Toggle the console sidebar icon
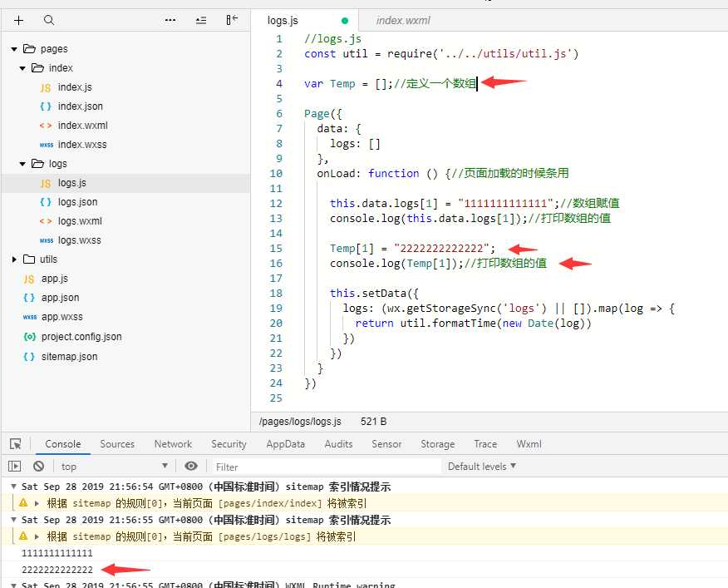The height and width of the screenshot is (588, 728). point(14,466)
